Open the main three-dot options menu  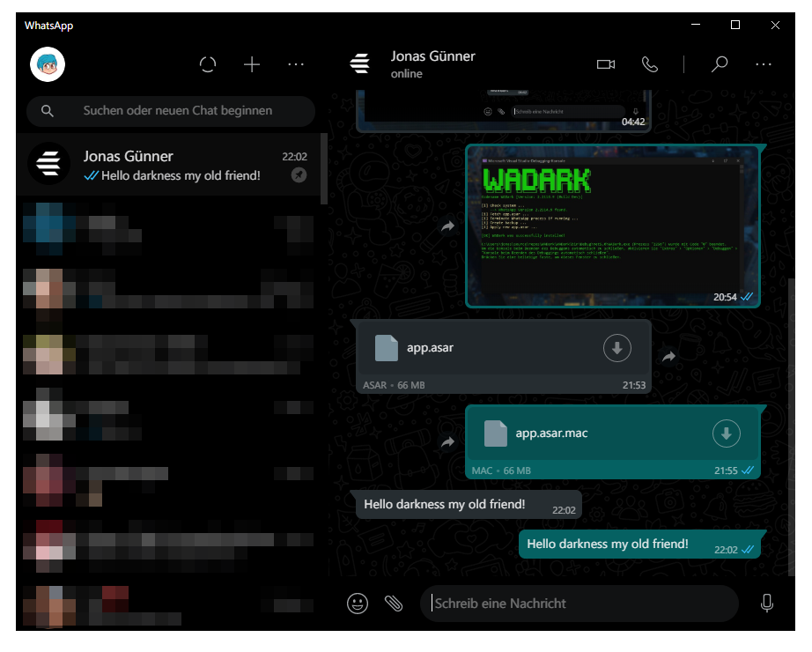(x=296, y=64)
